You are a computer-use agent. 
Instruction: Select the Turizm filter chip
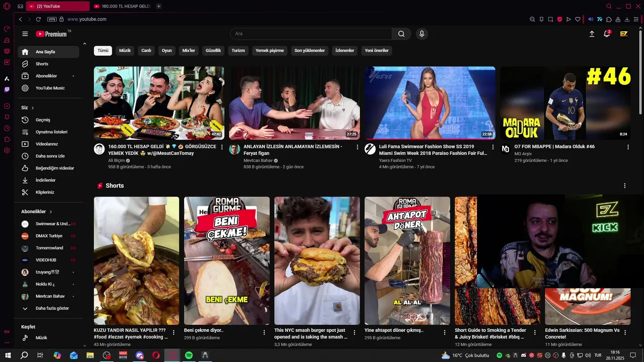click(238, 50)
